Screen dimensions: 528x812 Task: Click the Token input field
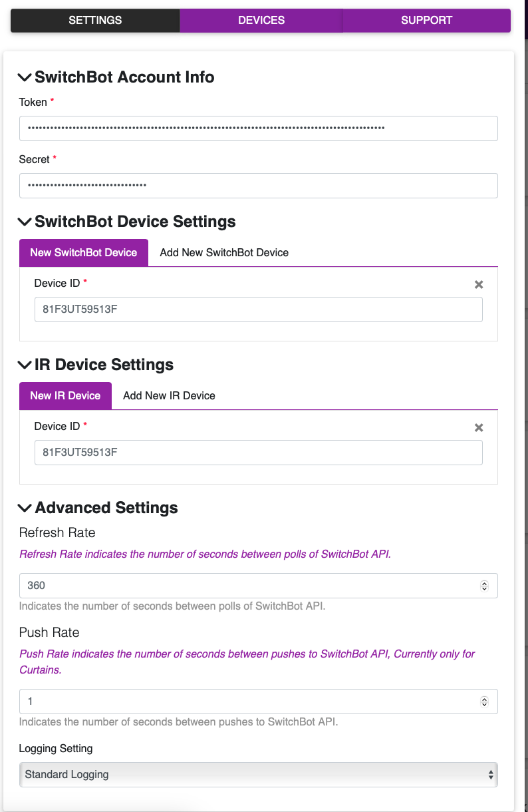tap(258, 128)
